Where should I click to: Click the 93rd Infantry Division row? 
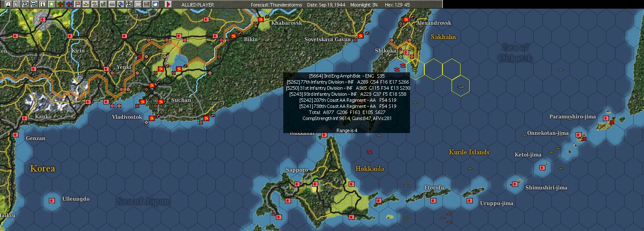pyautogui.click(x=347, y=94)
